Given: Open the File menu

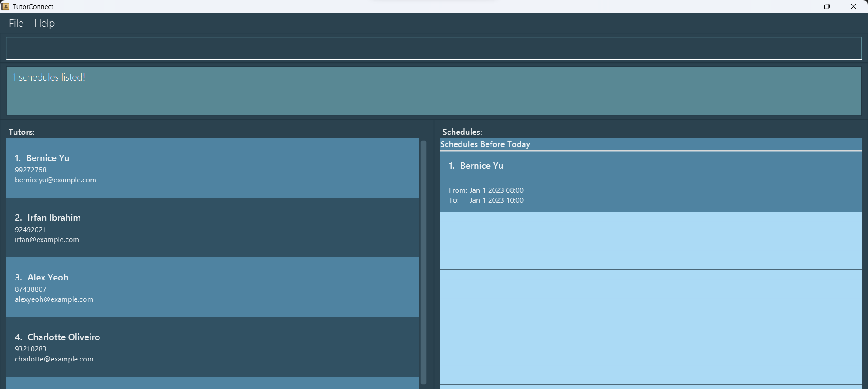Looking at the screenshot, I should [16, 23].
